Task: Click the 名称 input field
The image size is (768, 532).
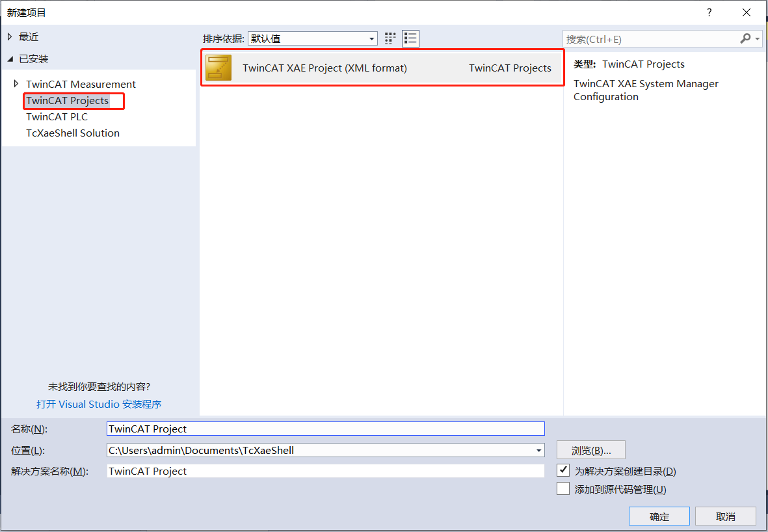Action: point(326,429)
